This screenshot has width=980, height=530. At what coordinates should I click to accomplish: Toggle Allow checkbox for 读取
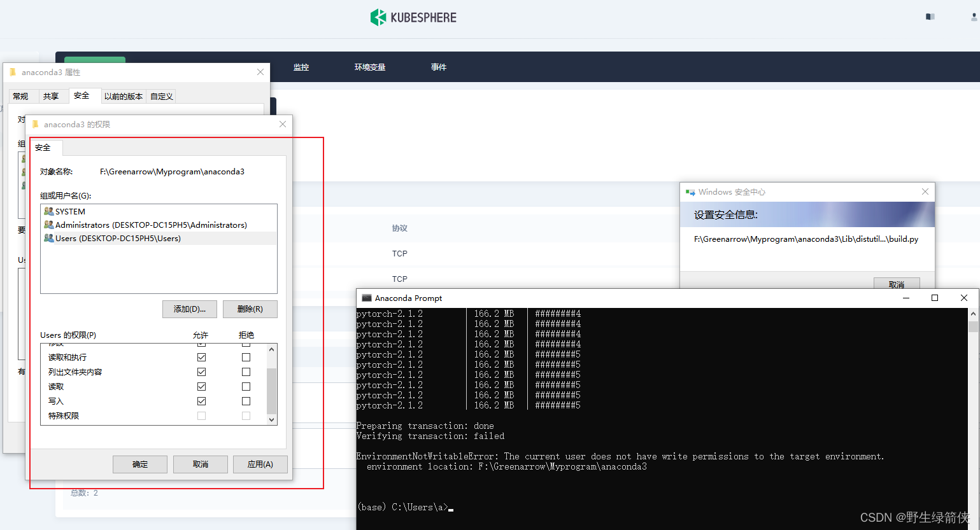tap(201, 386)
